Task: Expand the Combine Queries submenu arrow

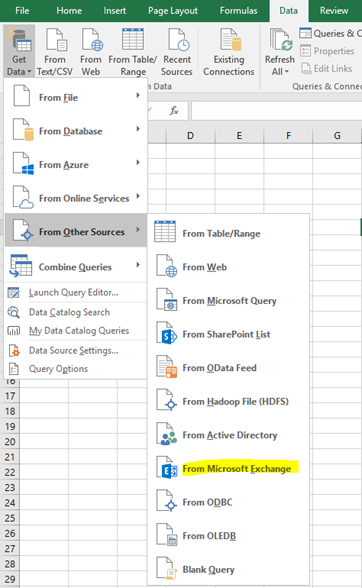Action: [x=138, y=265]
